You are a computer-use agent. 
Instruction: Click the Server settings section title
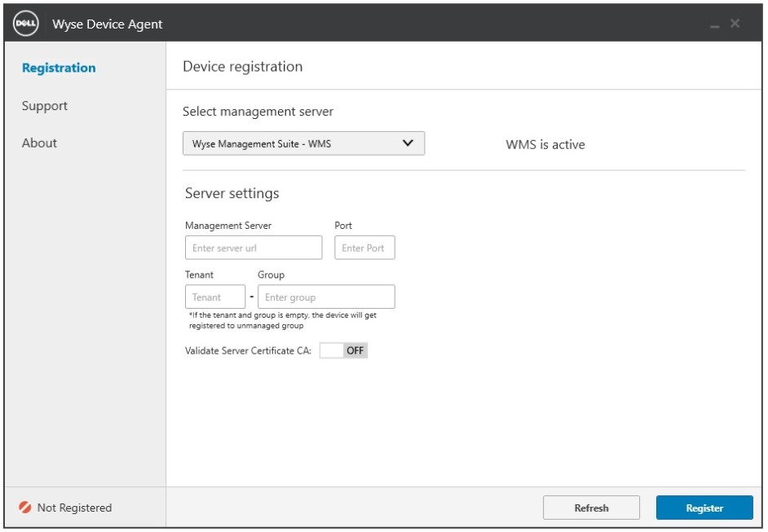pyautogui.click(x=231, y=193)
